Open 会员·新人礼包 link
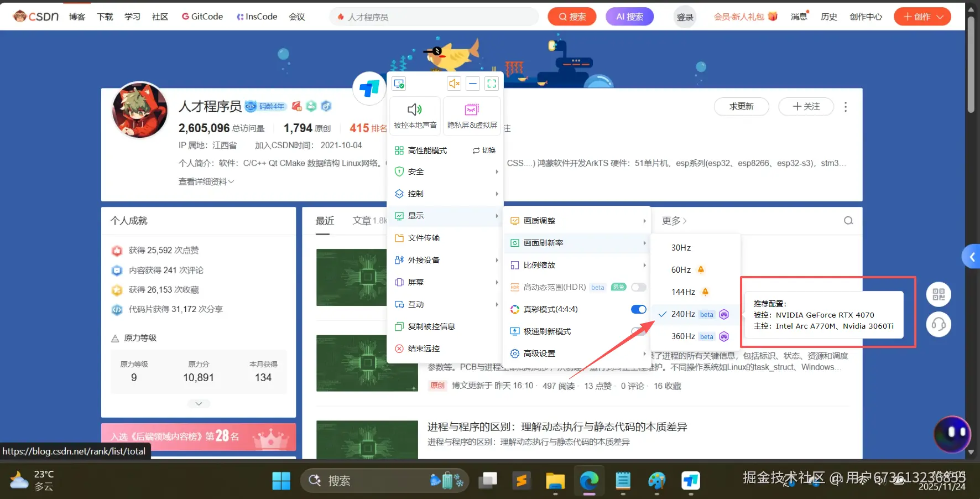 point(746,17)
